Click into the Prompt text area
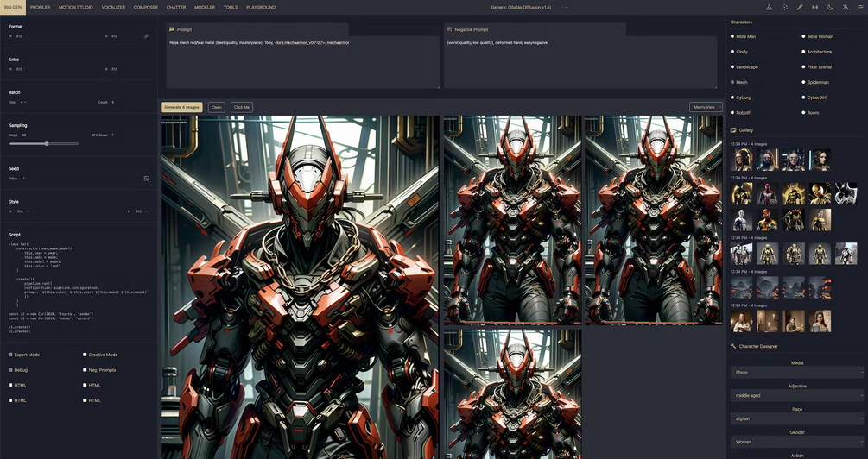The height and width of the screenshot is (459, 868). 303,64
